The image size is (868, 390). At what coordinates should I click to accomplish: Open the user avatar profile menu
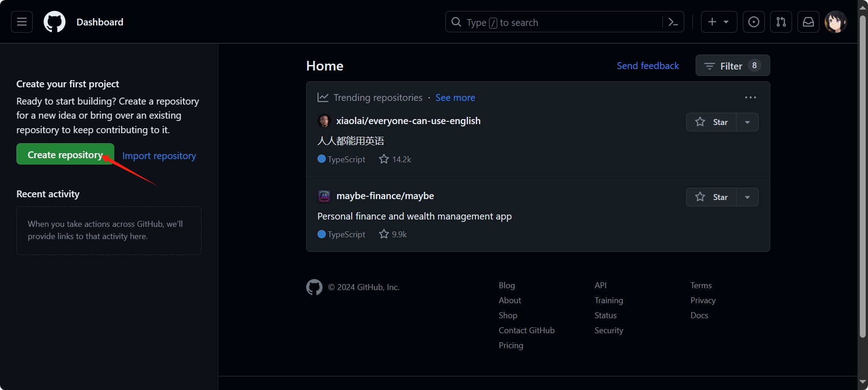click(x=836, y=22)
